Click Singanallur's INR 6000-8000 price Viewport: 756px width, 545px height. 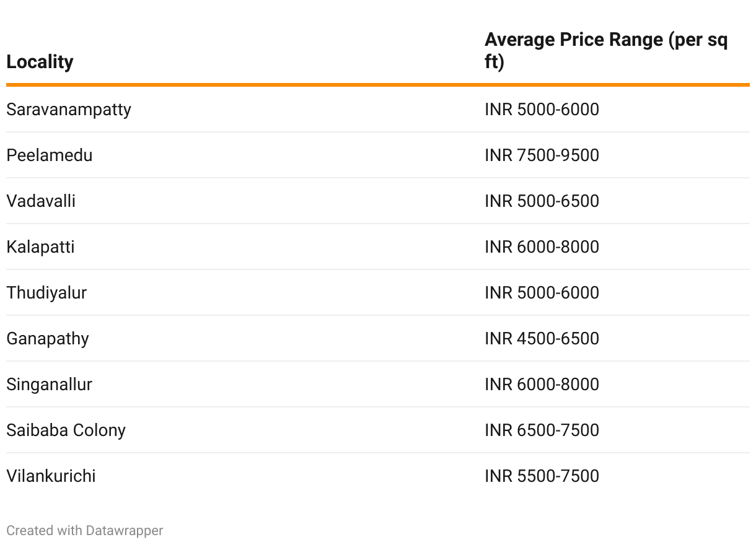[x=542, y=385]
